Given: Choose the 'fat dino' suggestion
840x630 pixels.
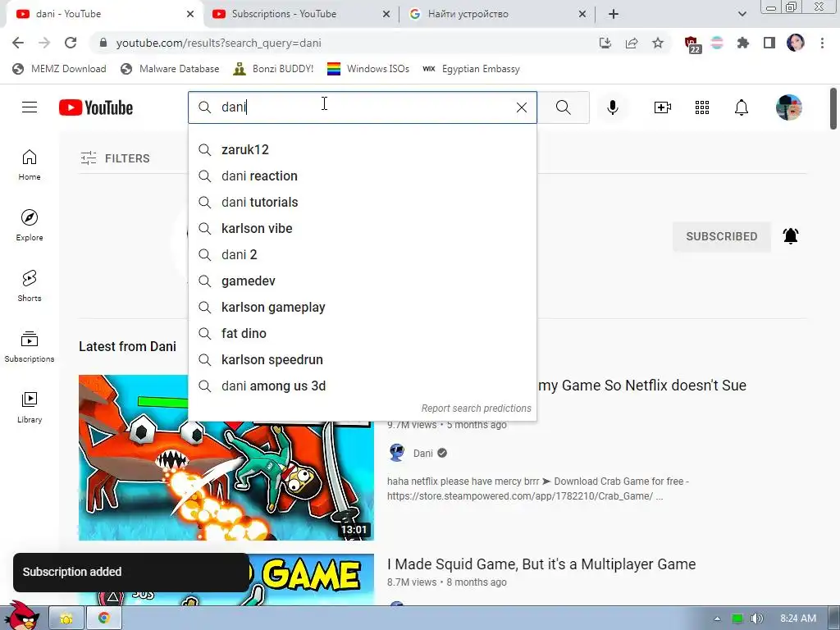Looking at the screenshot, I should coord(363,333).
